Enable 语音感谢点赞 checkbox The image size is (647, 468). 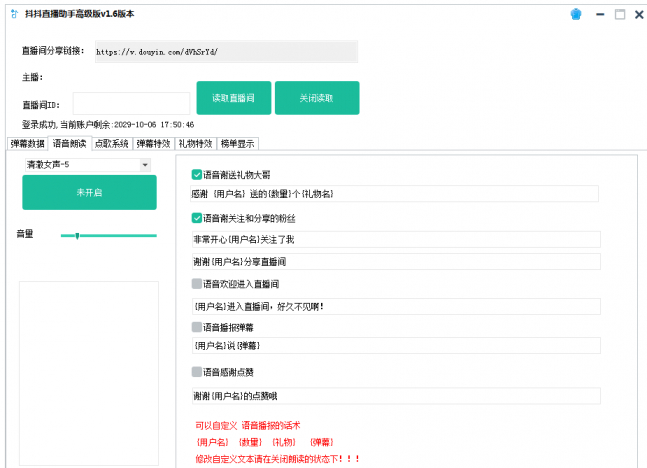[x=196, y=372]
